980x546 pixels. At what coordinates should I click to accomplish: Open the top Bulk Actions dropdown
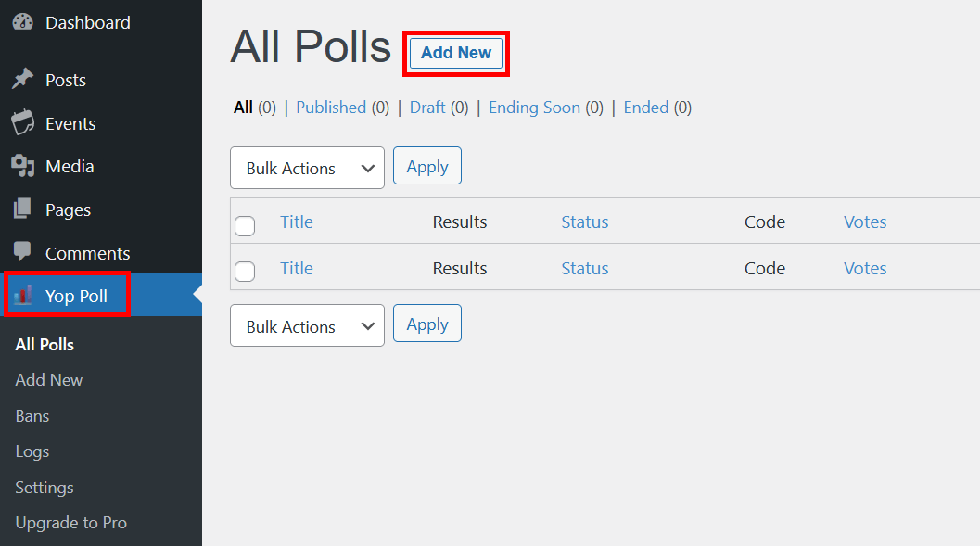pos(307,168)
